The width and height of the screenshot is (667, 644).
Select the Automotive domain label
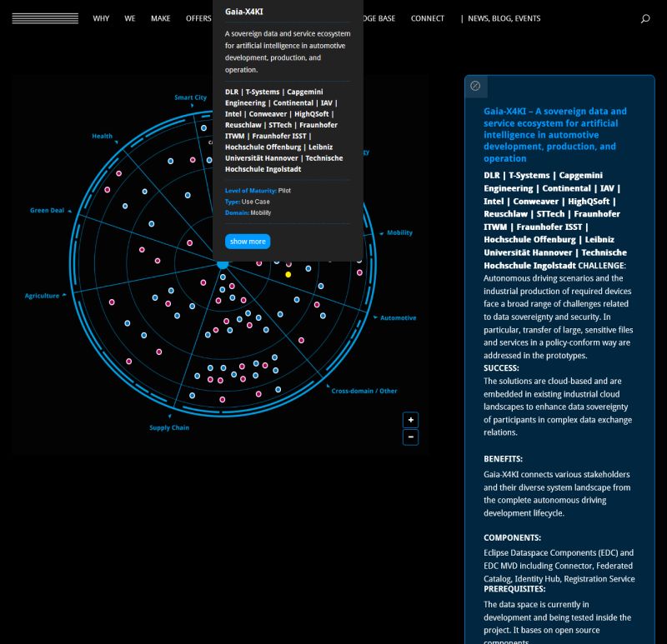coord(399,318)
